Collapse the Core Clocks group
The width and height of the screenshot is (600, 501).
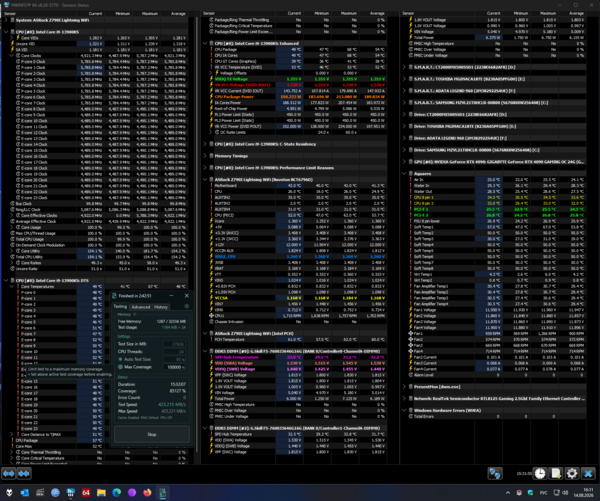(x=11, y=55)
